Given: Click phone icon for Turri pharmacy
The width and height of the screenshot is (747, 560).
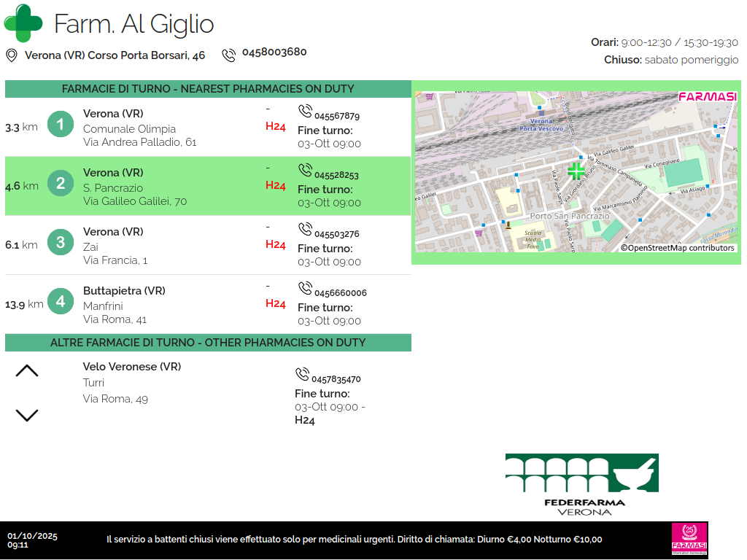Looking at the screenshot, I should pos(302,375).
